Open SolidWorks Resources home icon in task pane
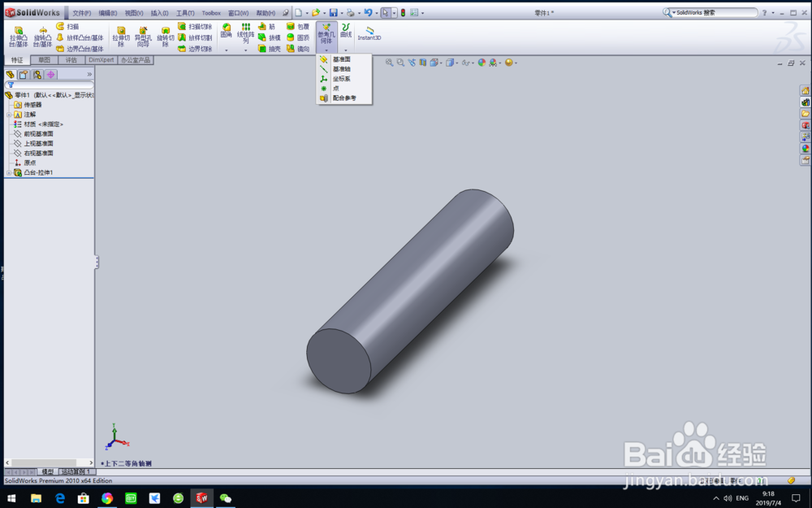 806,91
